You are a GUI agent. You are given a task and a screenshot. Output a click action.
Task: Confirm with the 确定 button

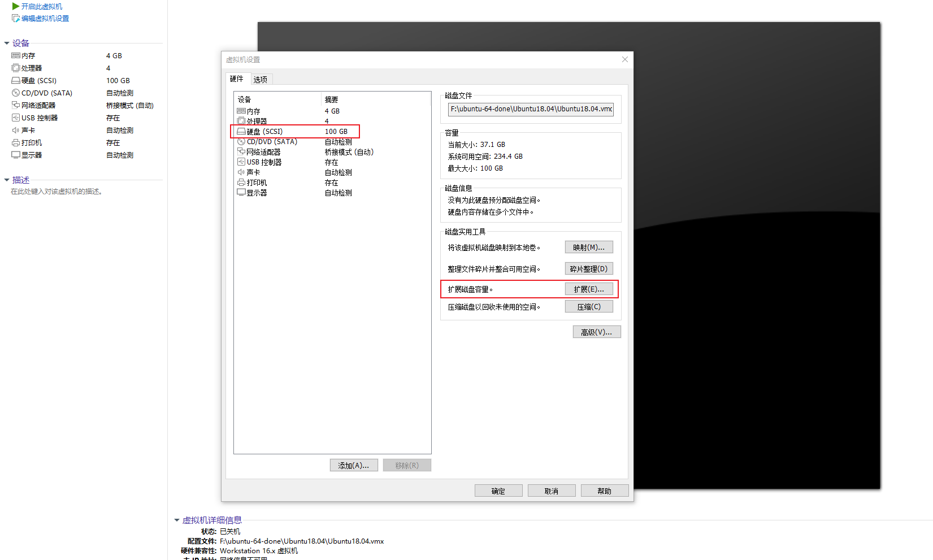pos(498,490)
